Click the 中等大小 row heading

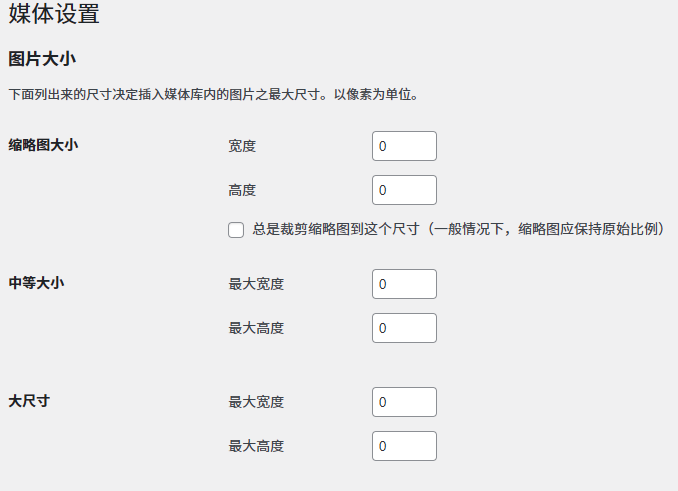(x=36, y=282)
